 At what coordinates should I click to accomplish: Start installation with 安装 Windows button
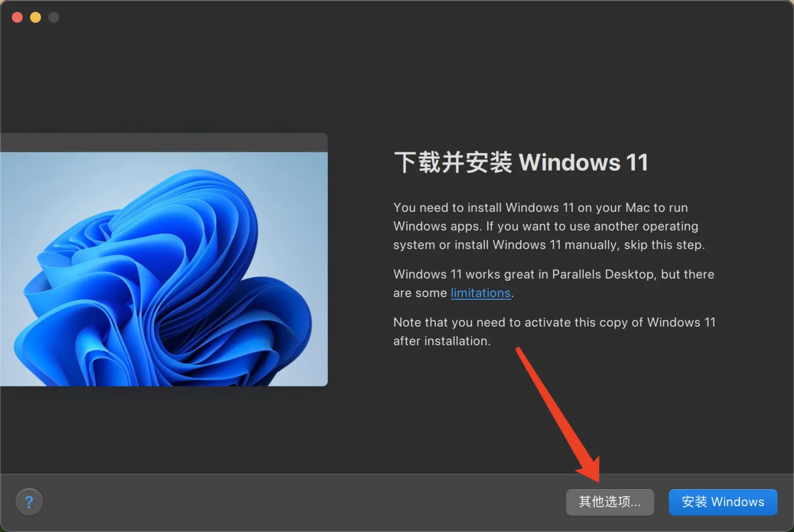pyautogui.click(x=723, y=502)
